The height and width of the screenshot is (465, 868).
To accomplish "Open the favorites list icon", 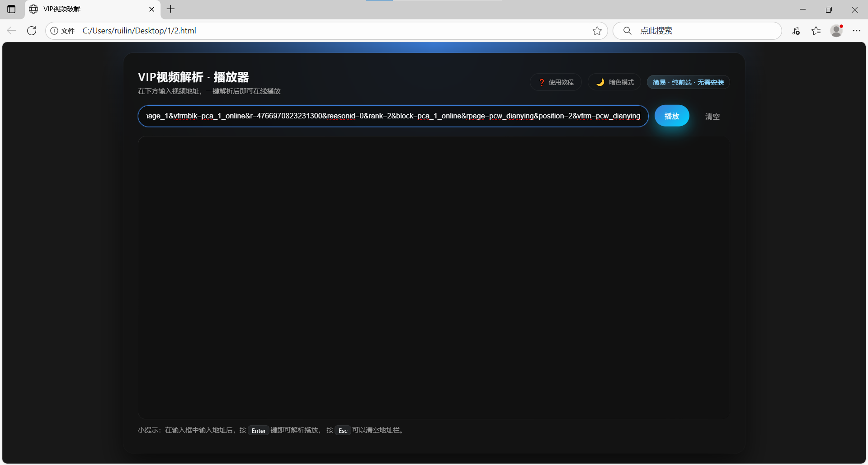I will [x=816, y=31].
